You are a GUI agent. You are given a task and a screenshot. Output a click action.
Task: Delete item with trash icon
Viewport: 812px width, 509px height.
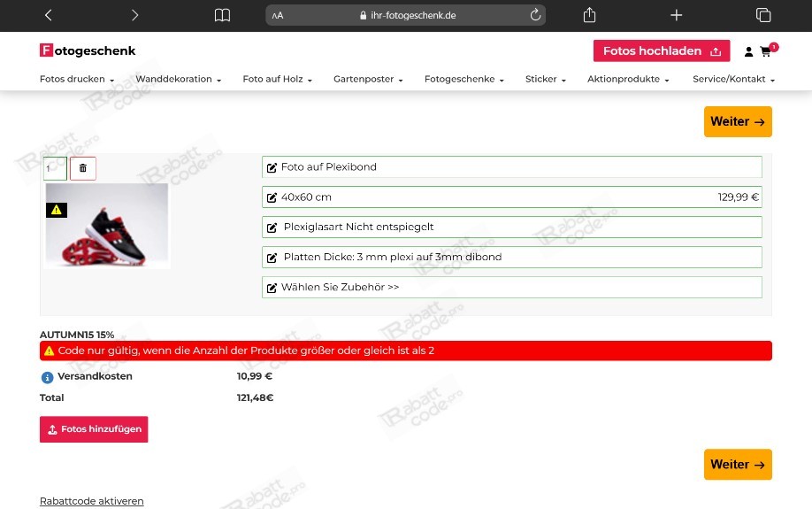[83, 168]
